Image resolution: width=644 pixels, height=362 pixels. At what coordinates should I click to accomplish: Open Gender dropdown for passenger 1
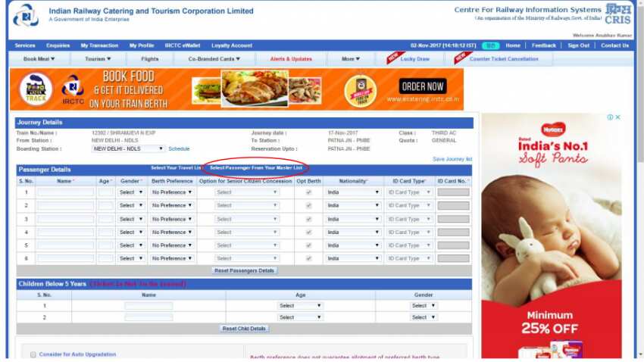[130, 192]
